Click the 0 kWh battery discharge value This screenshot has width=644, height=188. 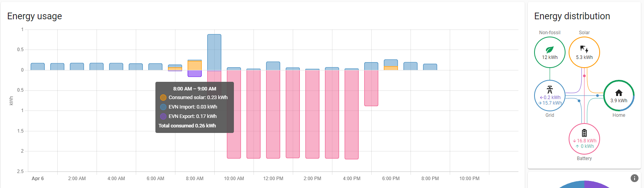585,146
